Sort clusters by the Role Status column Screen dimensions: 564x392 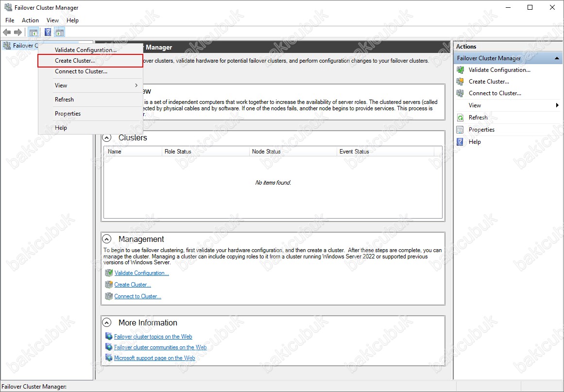(x=205, y=152)
